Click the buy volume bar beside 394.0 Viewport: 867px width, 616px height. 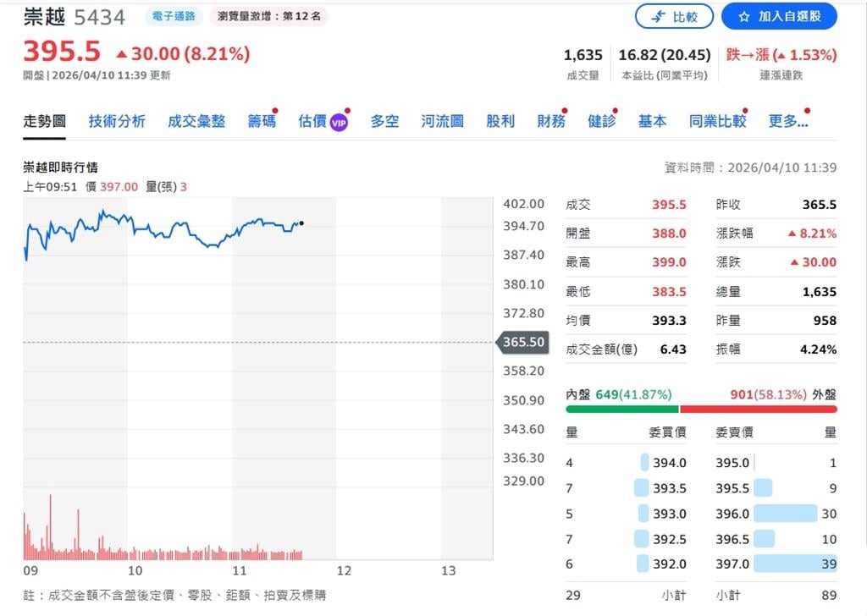tap(643, 460)
